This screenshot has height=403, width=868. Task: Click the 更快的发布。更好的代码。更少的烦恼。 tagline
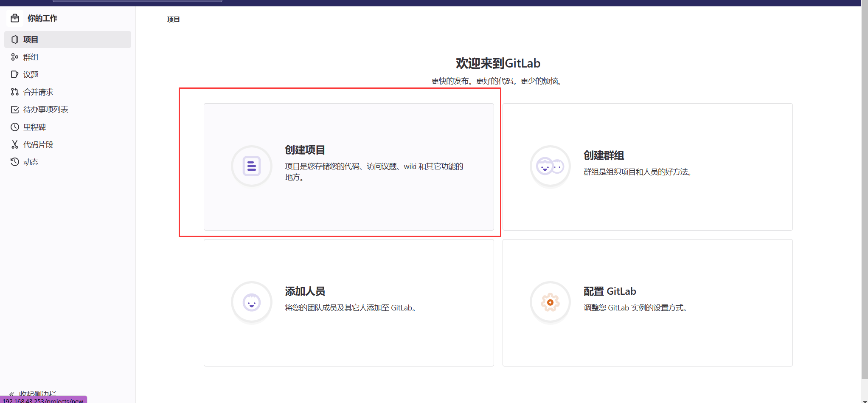tap(498, 81)
